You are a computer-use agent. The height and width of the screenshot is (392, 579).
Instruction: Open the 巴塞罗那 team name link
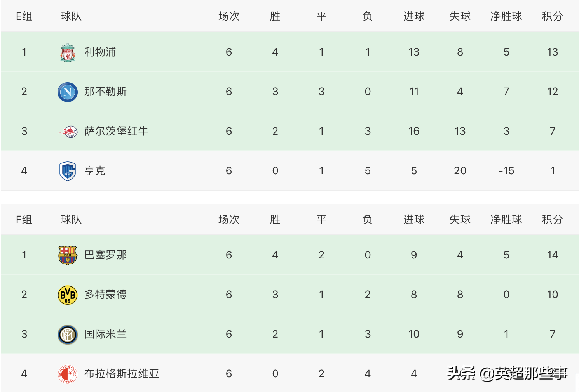pos(105,255)
